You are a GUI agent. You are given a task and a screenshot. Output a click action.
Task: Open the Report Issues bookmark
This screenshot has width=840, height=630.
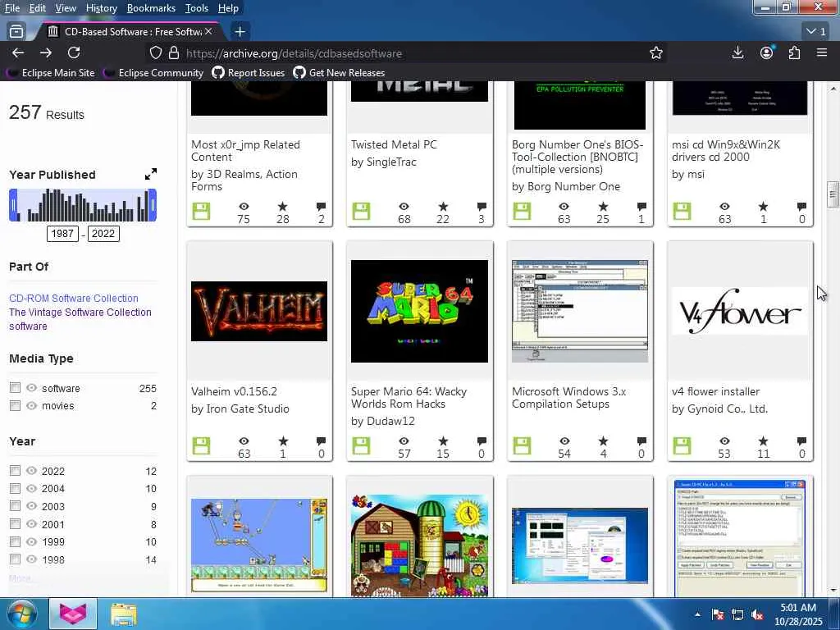point(249,73)
